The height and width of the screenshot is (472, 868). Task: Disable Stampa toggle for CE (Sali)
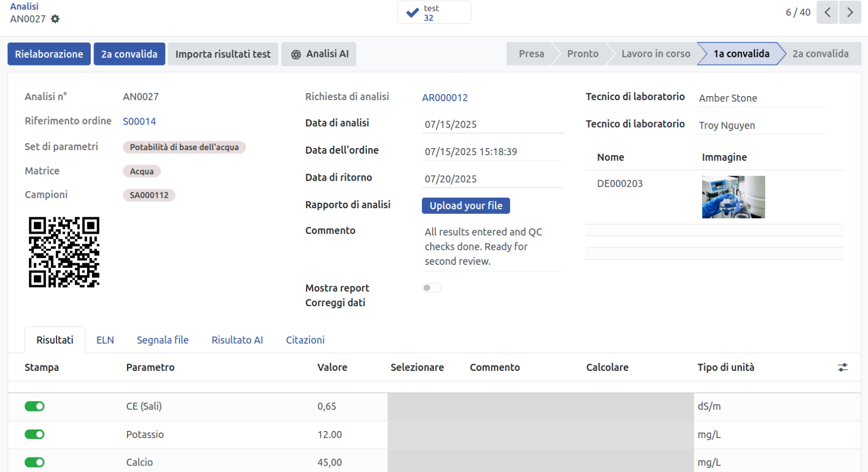(34, 406)
